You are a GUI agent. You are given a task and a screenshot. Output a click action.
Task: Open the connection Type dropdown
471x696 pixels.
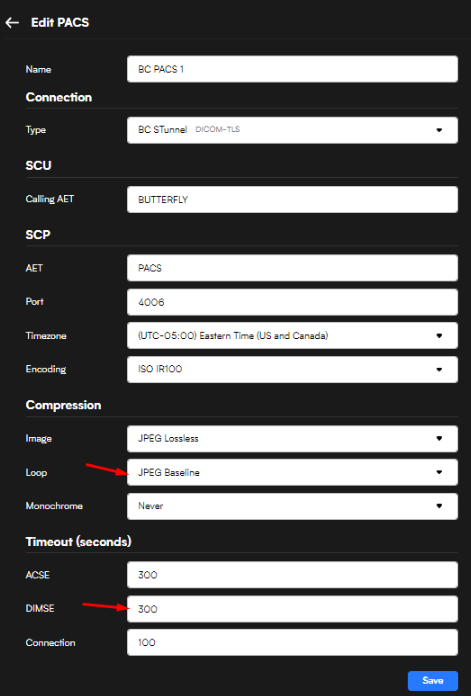292,130
